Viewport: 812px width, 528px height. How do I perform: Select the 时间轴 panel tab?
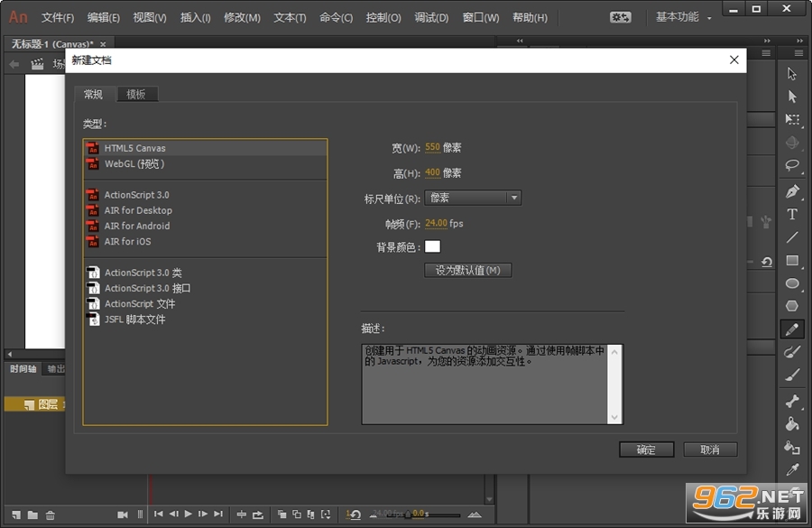click(x=23, y=369)
